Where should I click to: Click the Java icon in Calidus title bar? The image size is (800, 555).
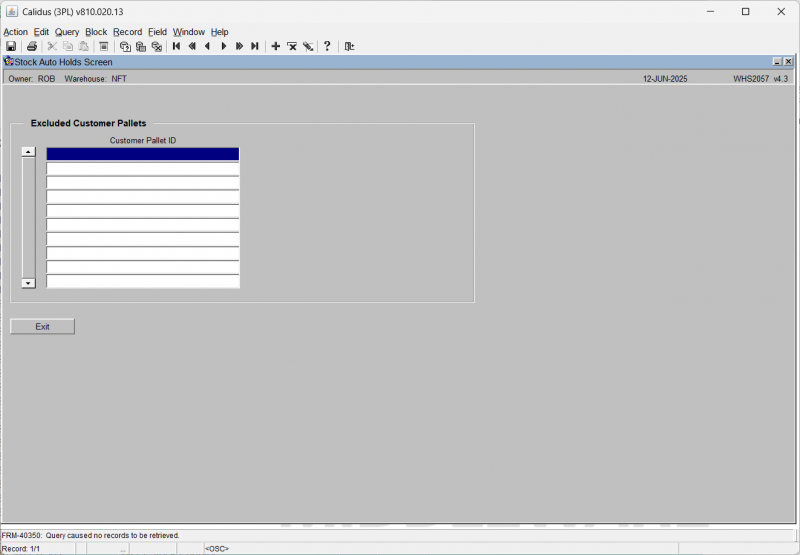point(12,11)
